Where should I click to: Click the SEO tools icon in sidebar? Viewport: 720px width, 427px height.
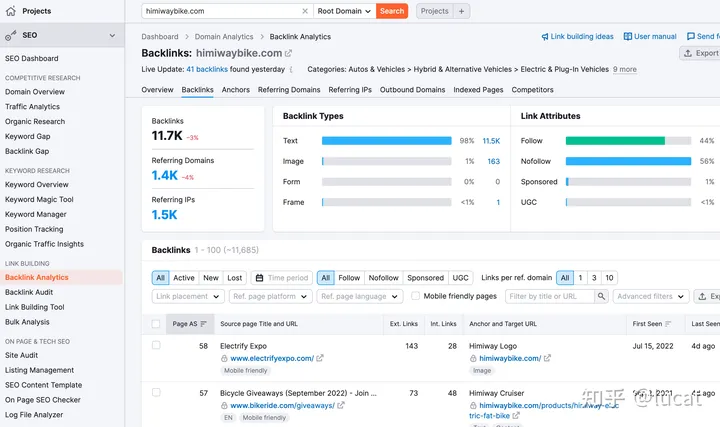click(x=11, y=35)
